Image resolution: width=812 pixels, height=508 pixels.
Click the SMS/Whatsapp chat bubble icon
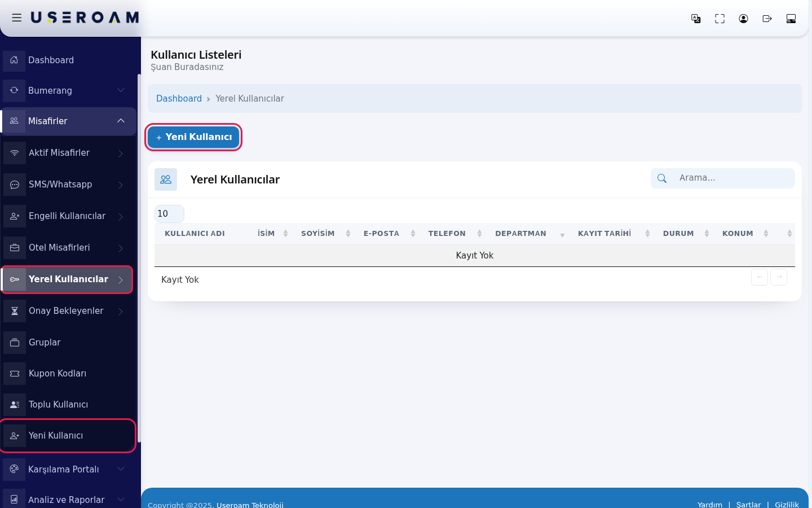point(15,185)
